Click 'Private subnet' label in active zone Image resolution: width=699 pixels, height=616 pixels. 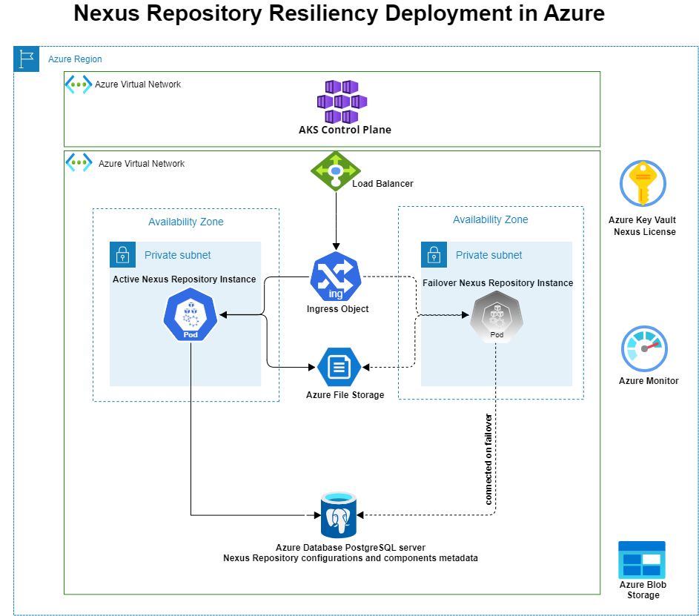pyautogui.click(x=177, y=255)
